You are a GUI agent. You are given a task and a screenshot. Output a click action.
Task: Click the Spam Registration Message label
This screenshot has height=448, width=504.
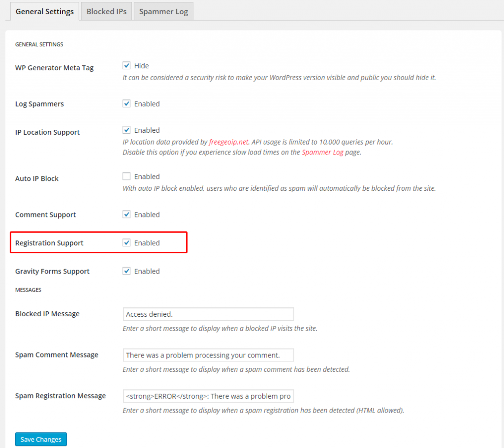pos(61,396)
